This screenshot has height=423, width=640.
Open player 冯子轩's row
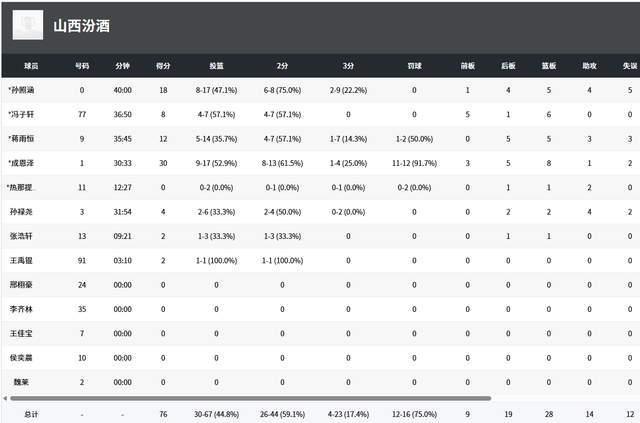tap(26, 115)
